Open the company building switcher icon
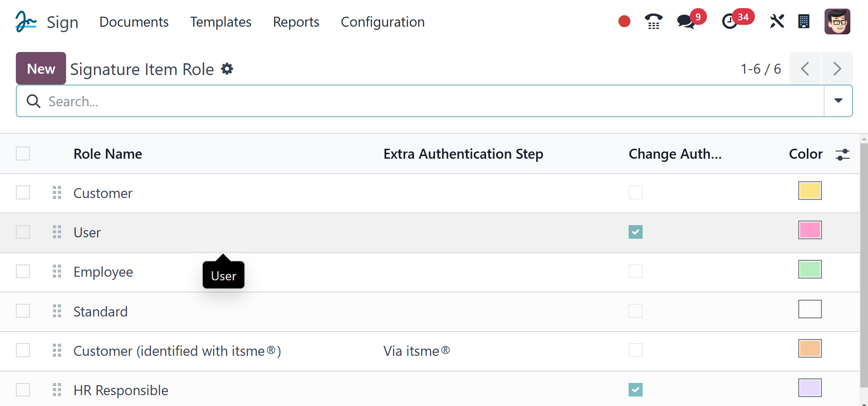This screenshot has width=868, height=406. tap(804, 22)
